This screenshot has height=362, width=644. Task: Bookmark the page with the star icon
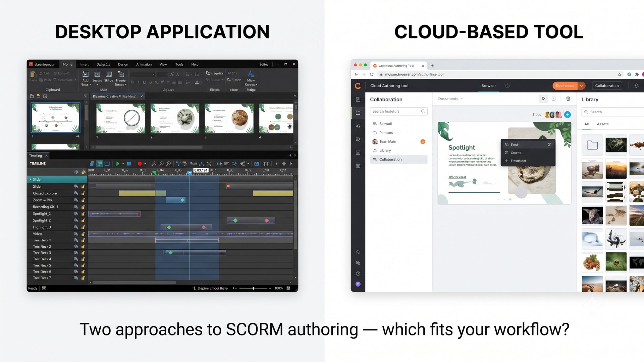[x=620, y=74]
